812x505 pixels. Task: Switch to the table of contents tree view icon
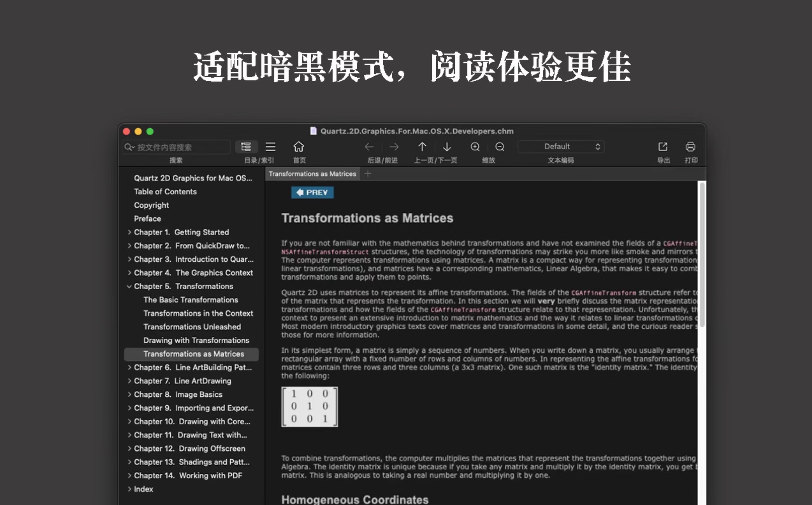click(x=246, y=147)
